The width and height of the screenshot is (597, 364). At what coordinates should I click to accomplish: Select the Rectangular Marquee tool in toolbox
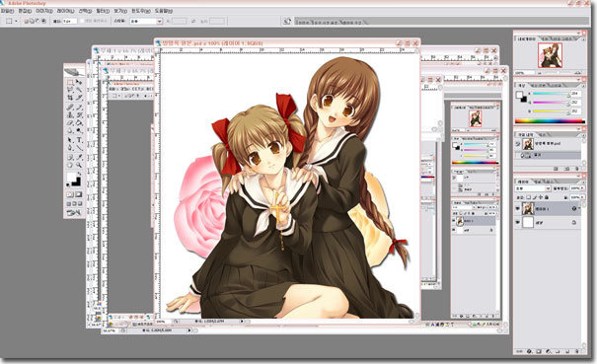pos(70,82)
